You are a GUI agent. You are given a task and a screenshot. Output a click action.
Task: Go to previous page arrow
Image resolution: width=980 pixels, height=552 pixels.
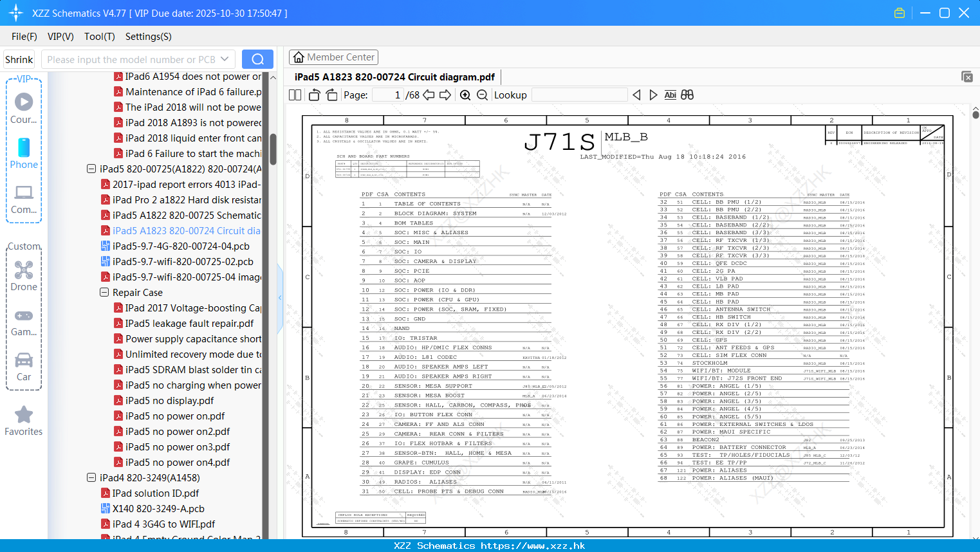tap(429, 95)
